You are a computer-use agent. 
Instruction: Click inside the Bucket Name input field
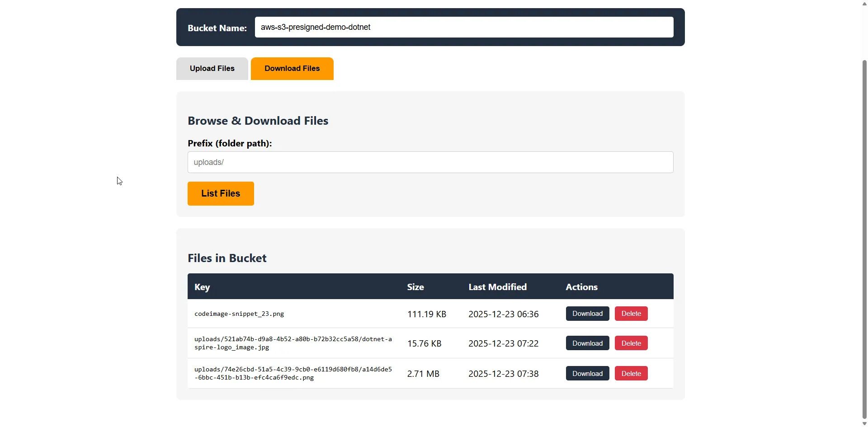tap(464, 27)
